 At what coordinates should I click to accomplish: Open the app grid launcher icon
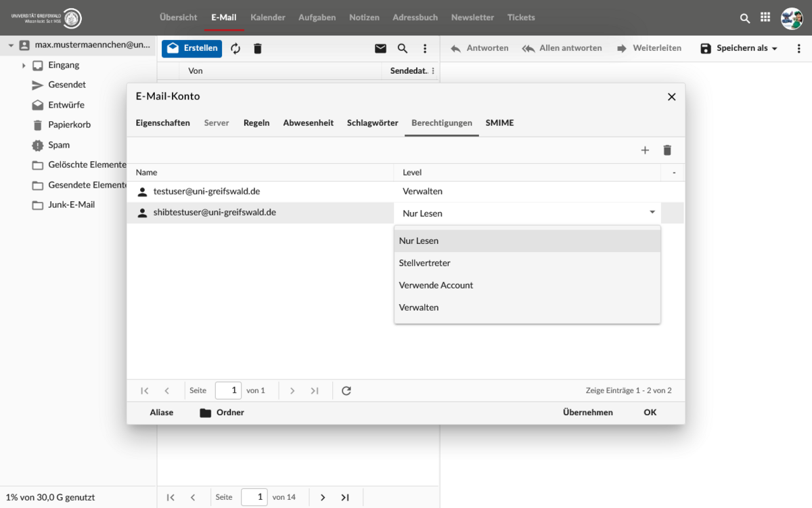tap(765, 18)
